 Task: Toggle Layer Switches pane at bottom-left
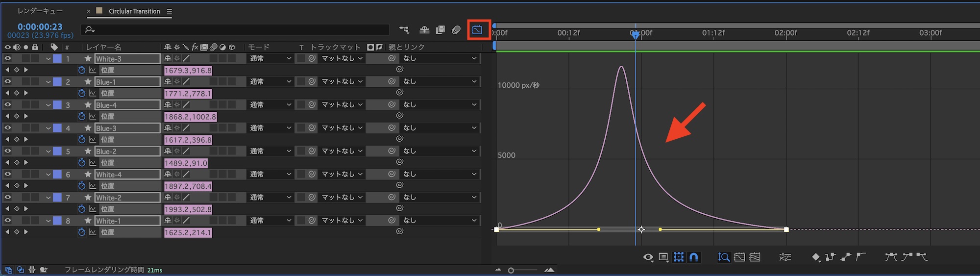pos(8,270)
